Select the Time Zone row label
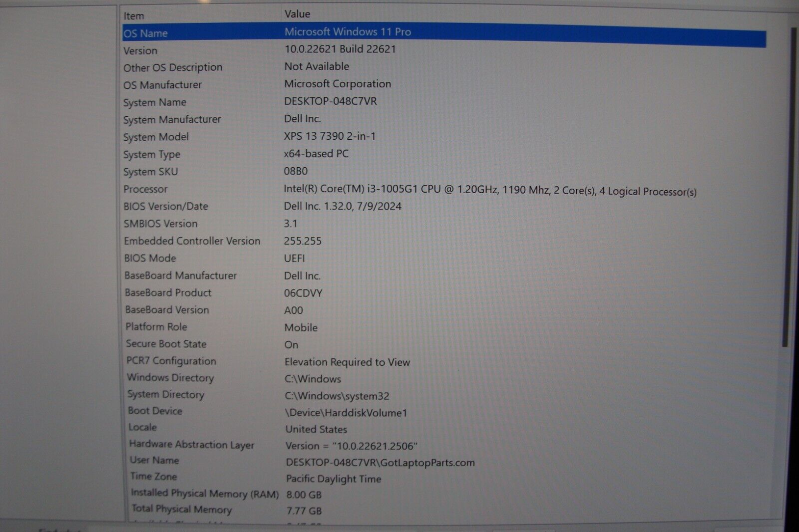Screen dimensions: 799x532 click(154, 476)
